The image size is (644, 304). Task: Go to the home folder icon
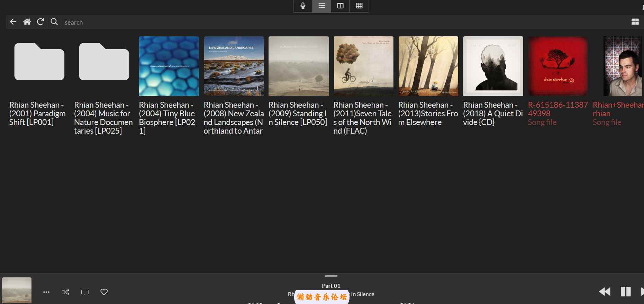click(x=27, y=22)
